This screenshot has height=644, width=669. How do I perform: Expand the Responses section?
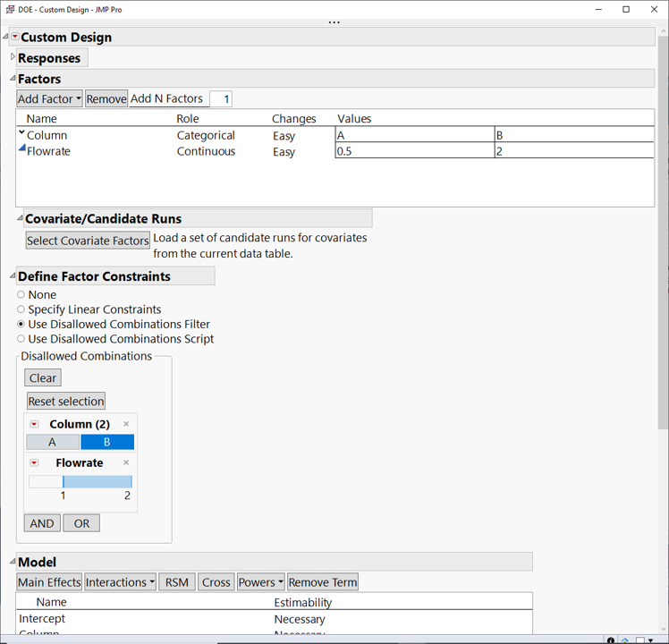pos(13,56)
